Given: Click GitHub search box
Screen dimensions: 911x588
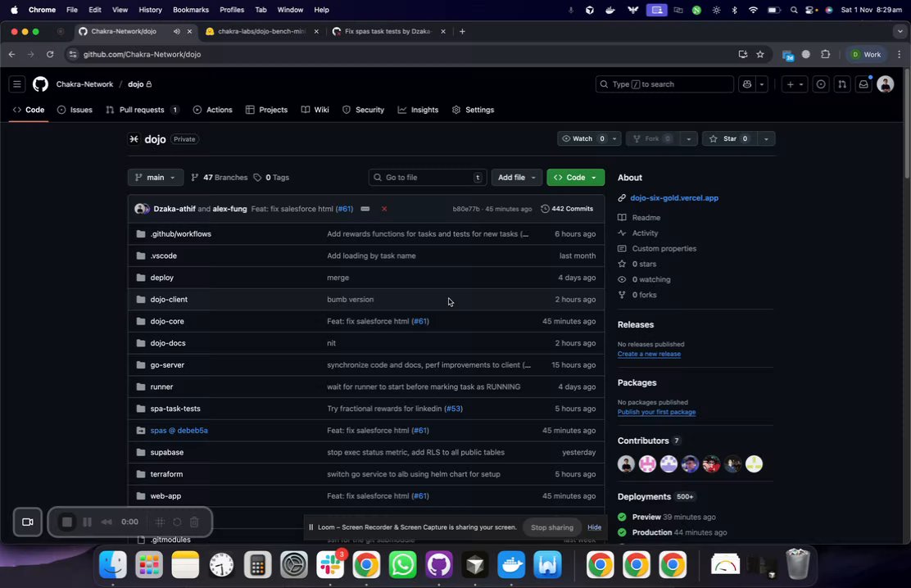Looking at the screenshot, I should pos(664,84).
